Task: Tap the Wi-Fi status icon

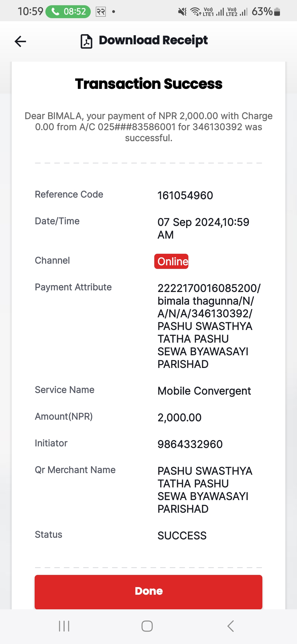Action: (196, 12)
